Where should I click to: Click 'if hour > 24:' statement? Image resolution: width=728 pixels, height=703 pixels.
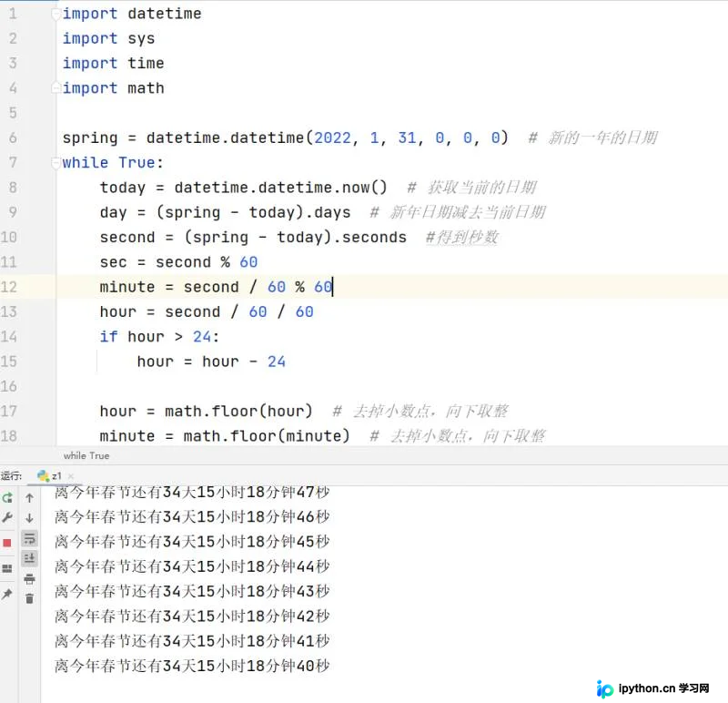pos(160,337)
